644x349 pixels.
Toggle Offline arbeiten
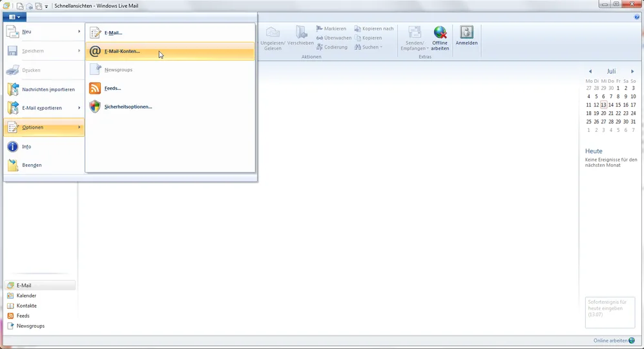tap(439, 38)
